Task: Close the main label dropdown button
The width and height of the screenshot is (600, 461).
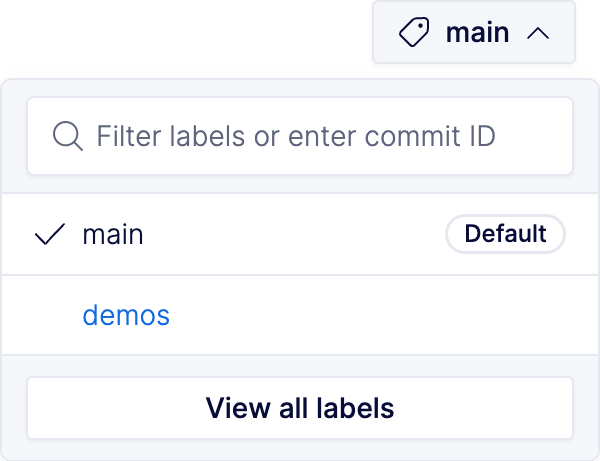Action: tap(474, 32)
